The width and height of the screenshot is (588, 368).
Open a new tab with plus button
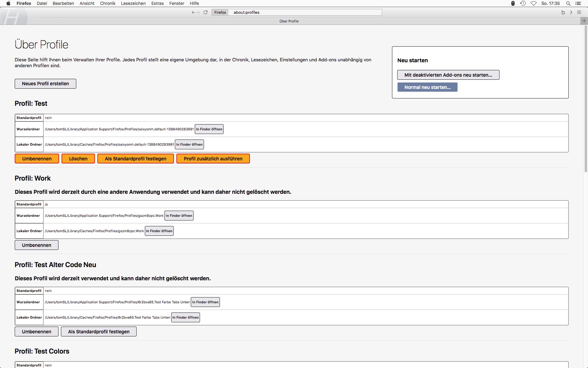coord(584,21)
